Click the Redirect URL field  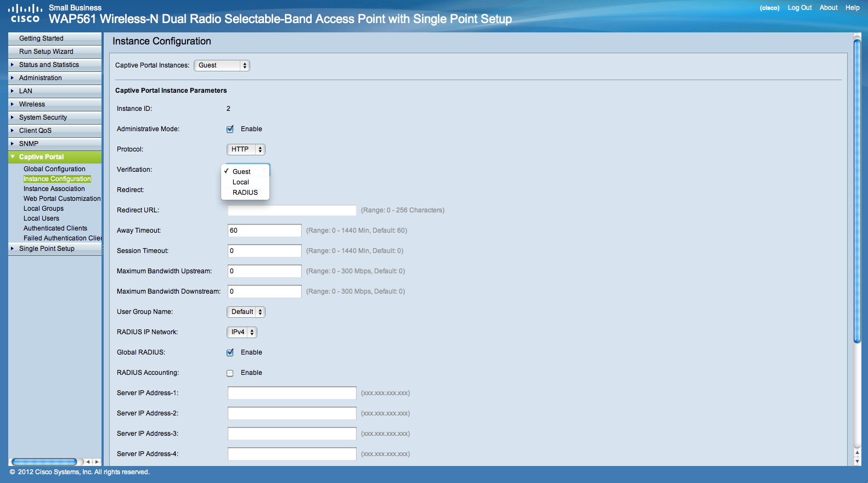pos(292,210)
